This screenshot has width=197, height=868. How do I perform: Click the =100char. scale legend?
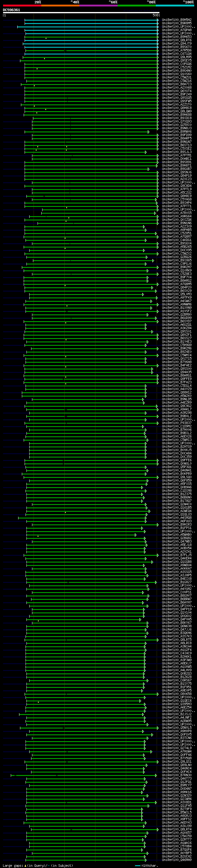148,866
